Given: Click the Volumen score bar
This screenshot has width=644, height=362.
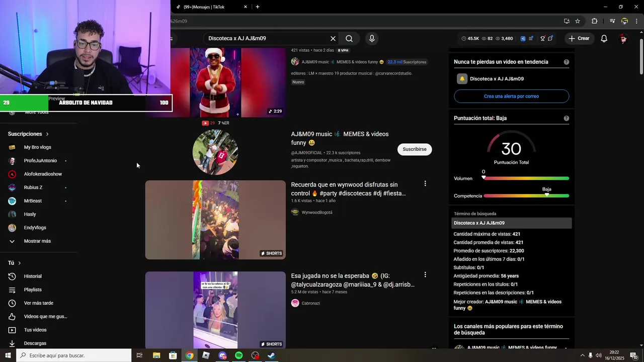Looking at the screenshot, I should [526, 178].
